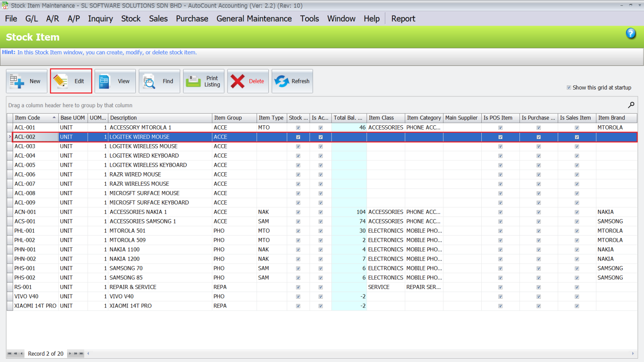Click the Print Listing icon
The height and width of the screenshot is (362, 644).
pos(193,81)
